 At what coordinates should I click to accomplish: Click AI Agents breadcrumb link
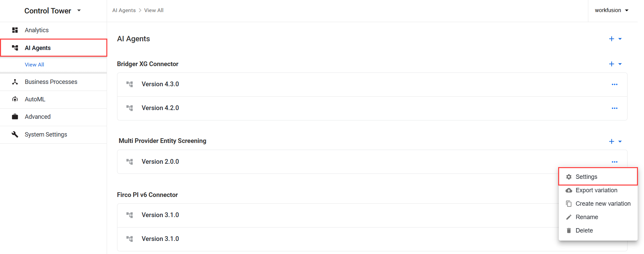coord(124,10)
